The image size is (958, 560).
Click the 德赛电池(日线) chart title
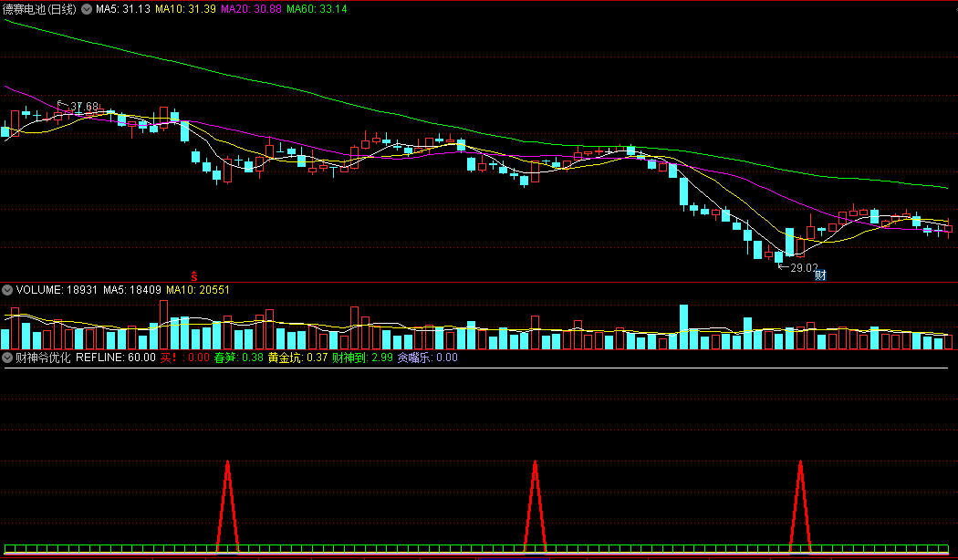[x=40, y=9]
